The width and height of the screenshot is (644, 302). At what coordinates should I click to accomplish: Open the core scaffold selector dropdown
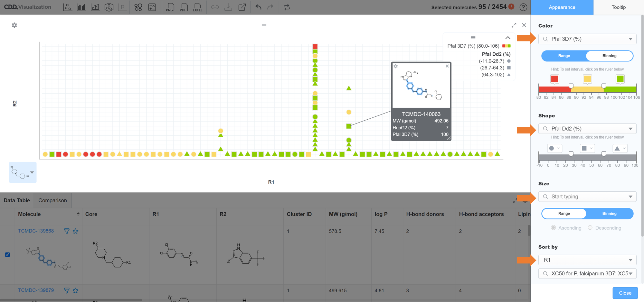23,172
